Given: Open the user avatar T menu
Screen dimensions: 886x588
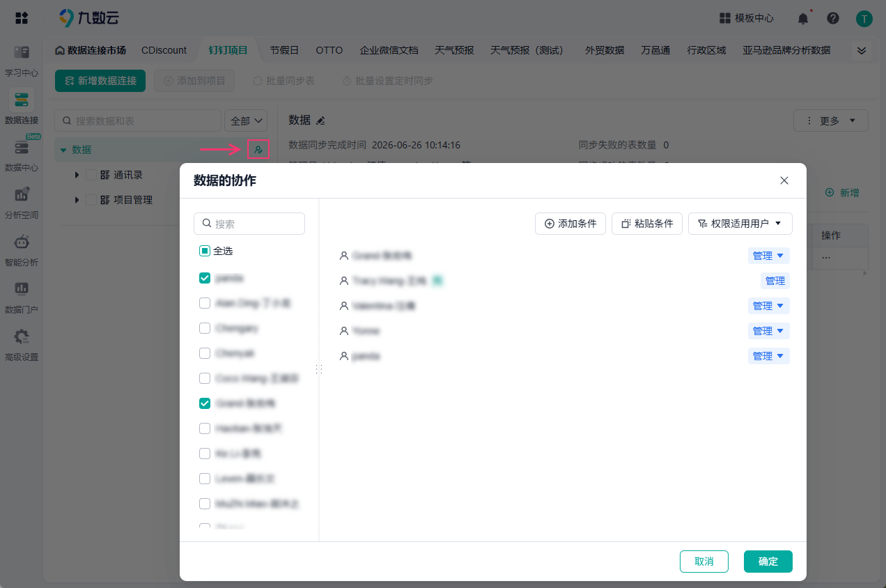Looking at the screenshot, I should (864, 19).
